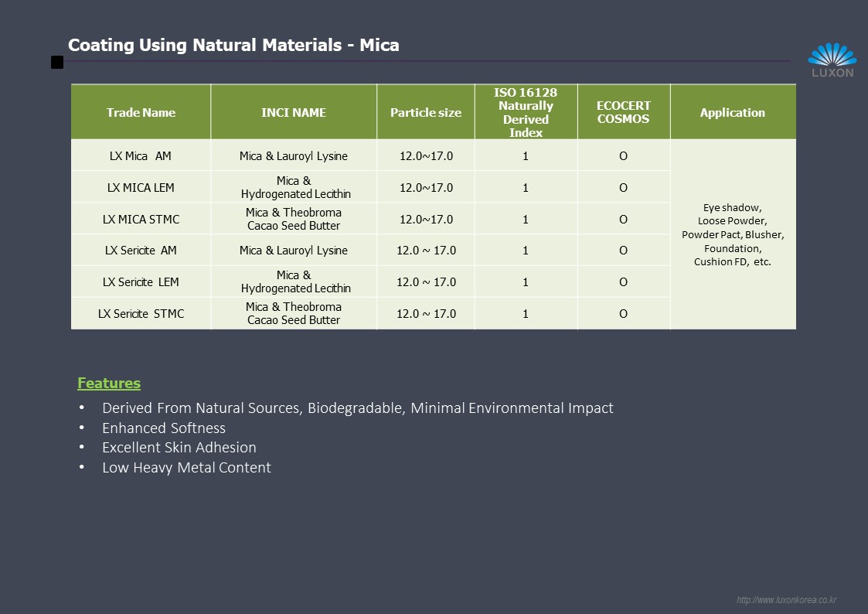
Task: Click the ECOCERT COSMOS column header
Action: tap(624, 113)
